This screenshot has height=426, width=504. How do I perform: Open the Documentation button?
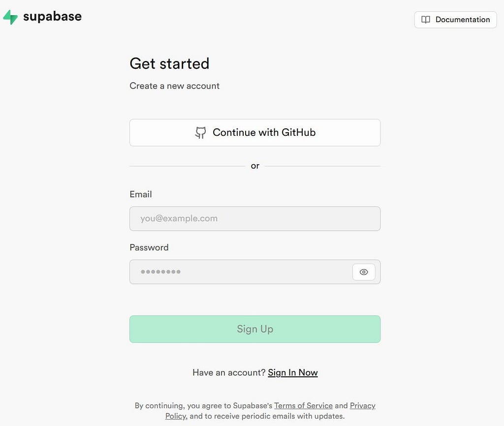tap(455, 20)
